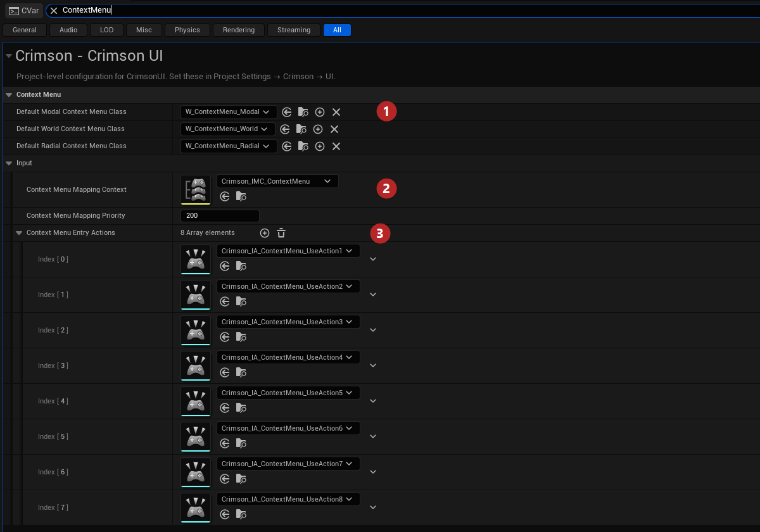The height and width of the screenshot is (532, 760).
Task: Switch to the Physics filter tab
Action: point(187,30)
